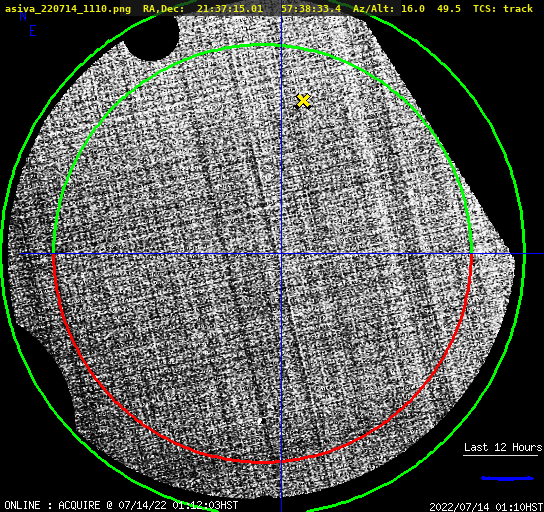Click the crosshair center intersection
Image resolution: width=544 pixels, height=512 pixels.
[281, 254]
